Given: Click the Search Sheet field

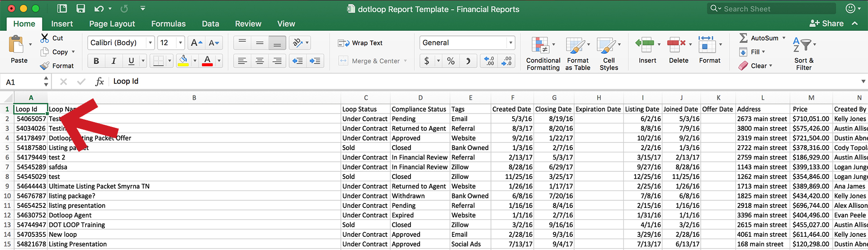Looking at the screenshot, I should [771, 9].
